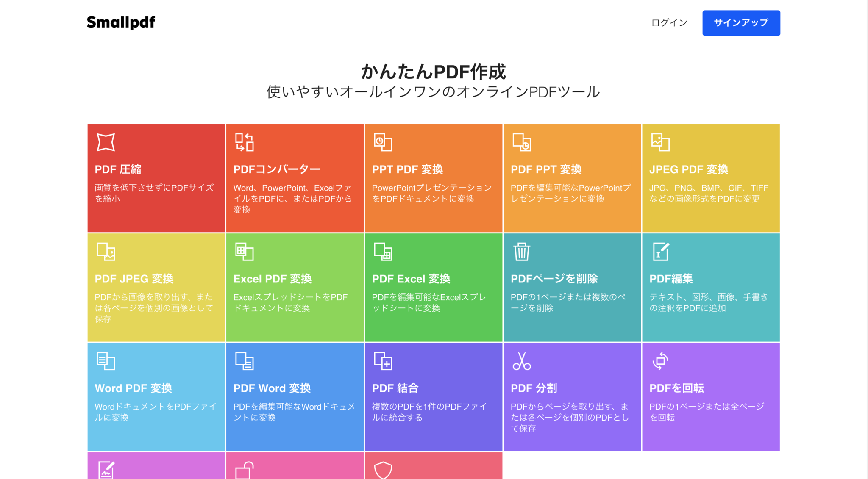Viewport: 868px width, 479px height.
Task: Click the PDF 圧縮 compress icon
Action: 106,142
